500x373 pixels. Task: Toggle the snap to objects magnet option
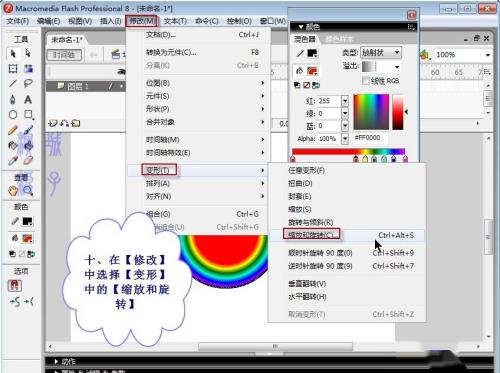click(14, 285)
